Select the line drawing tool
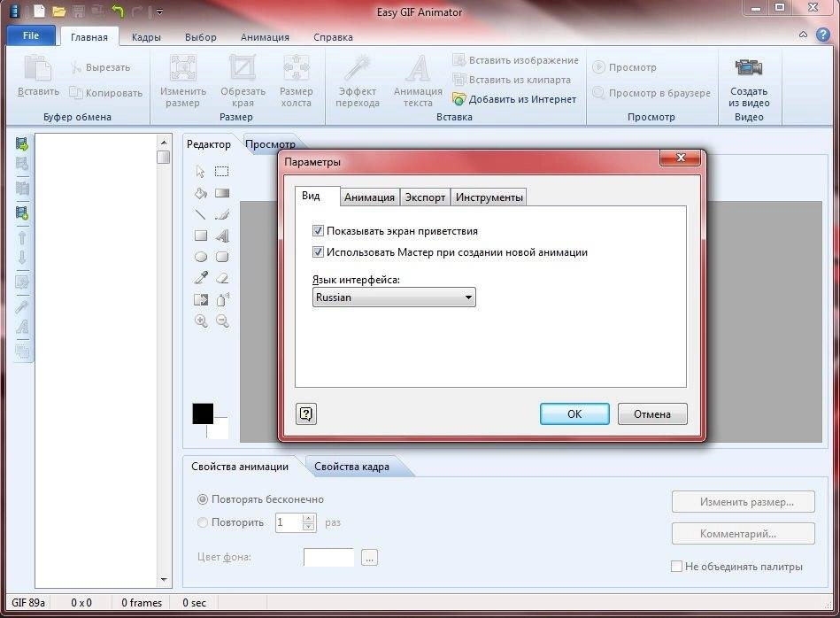Screen dimensions: 840x618 click(x=200, y=214)
